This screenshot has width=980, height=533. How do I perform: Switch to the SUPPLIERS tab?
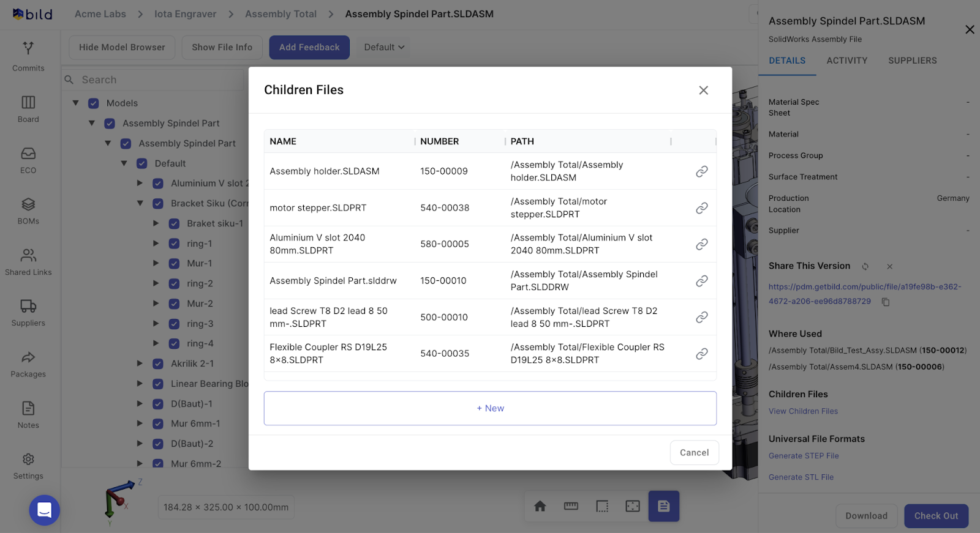pyautogui.click(x=912, y=61)
